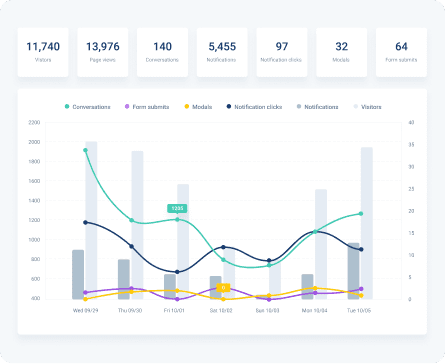Click the 2200 left axis value
Image resolution: width=445 pixels, height=364 pixels.
click(34, 123)
